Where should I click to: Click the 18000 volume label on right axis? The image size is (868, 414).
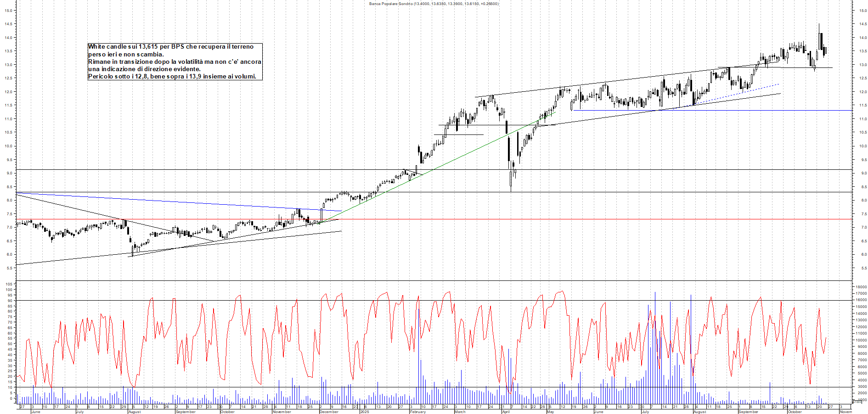(860, 287)
